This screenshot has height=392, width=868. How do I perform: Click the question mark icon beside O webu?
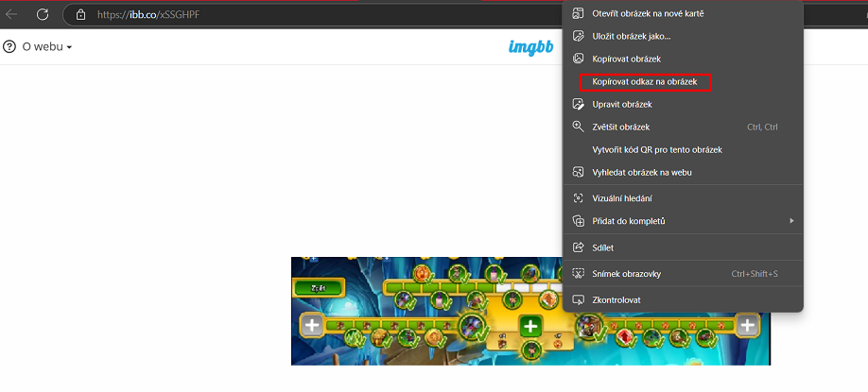point(9,47)
